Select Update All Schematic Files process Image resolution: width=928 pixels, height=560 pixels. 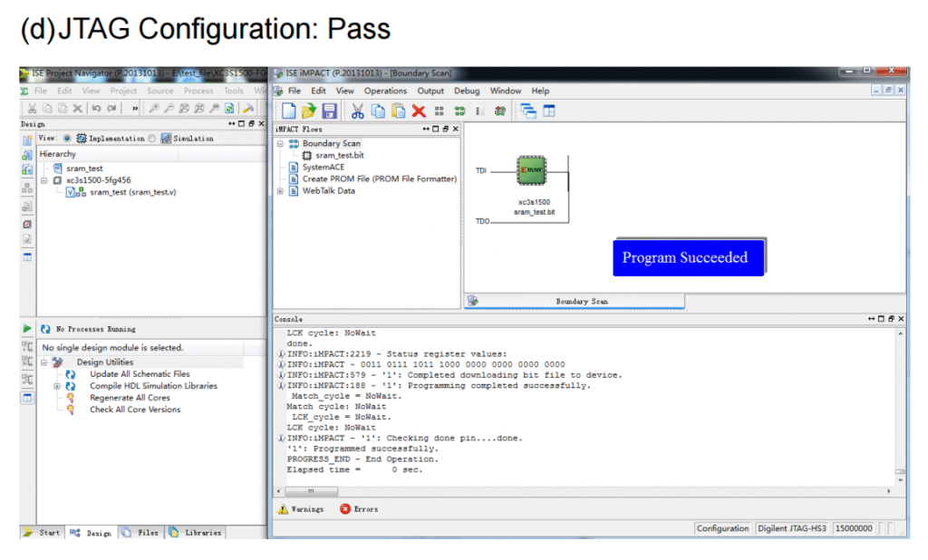click(140, 374)
